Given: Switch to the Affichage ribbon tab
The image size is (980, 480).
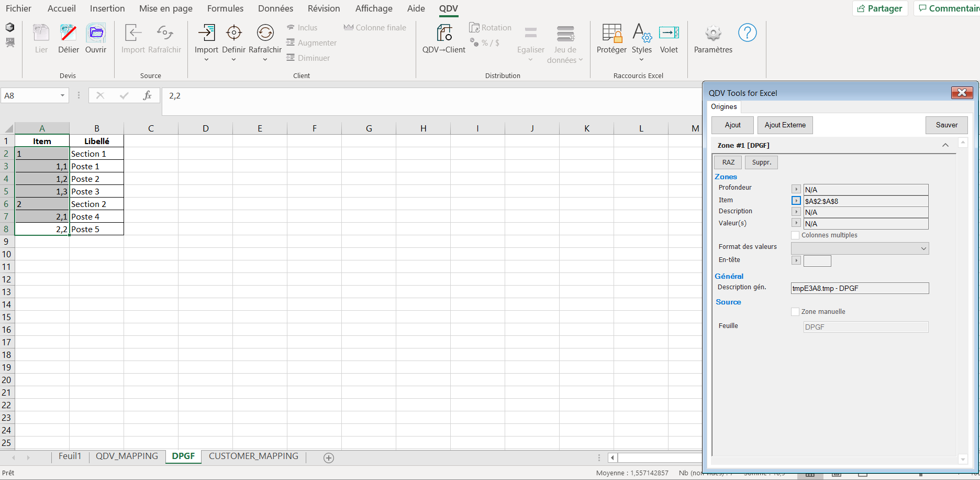Looking at the screenshot, I should coord(374,8).
